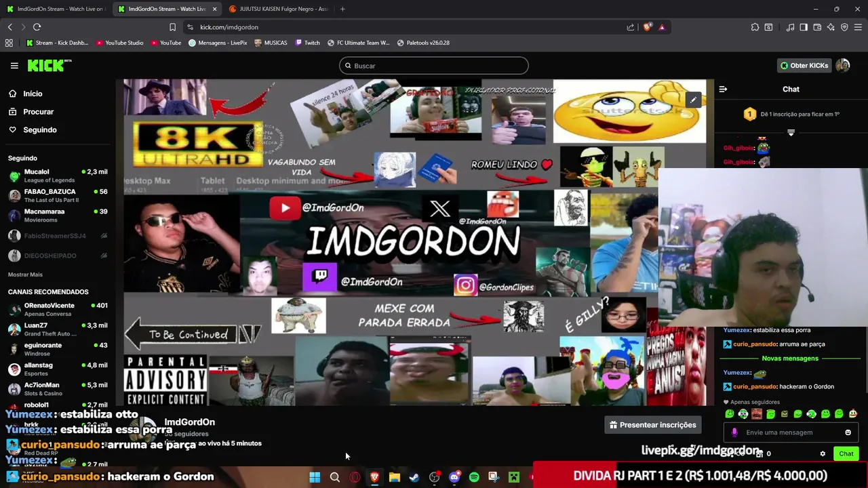This screenshot has width=868, height=488.
Task: Toggle the browser sidebar panel icon
Action: tap(804, 27)
